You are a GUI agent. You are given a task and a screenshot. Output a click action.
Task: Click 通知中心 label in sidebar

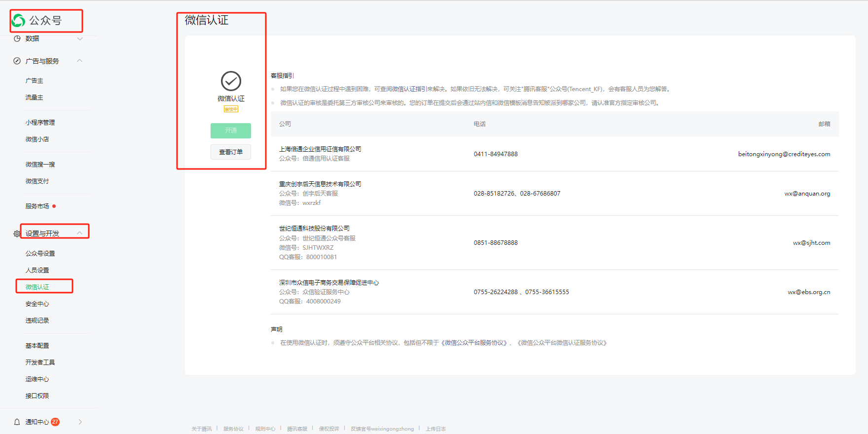(x=37, y=422)
